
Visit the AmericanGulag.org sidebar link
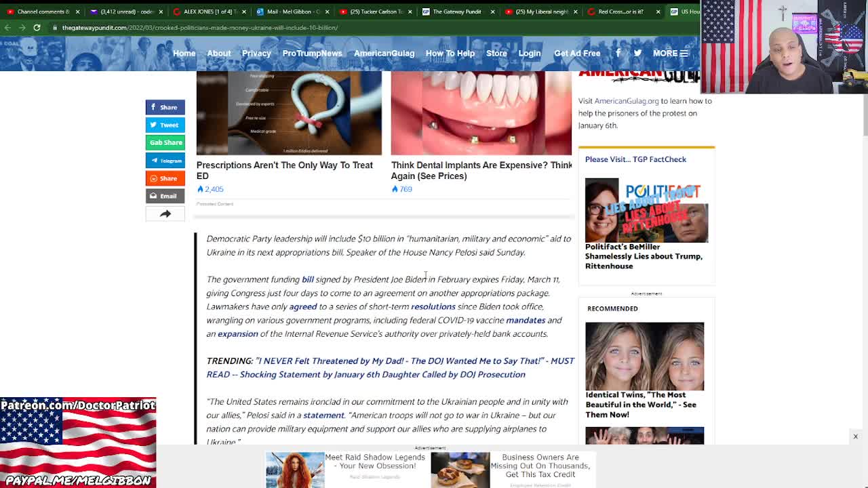(x=627, y=101)
